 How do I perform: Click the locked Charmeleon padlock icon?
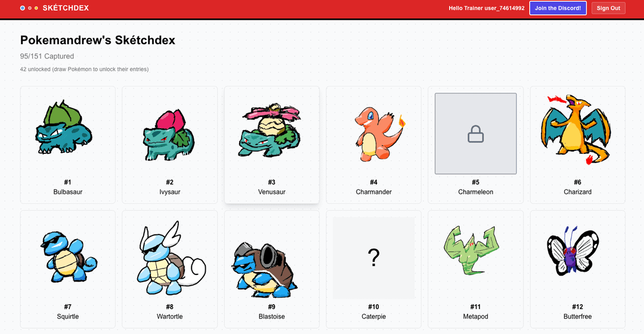[475, 135]
